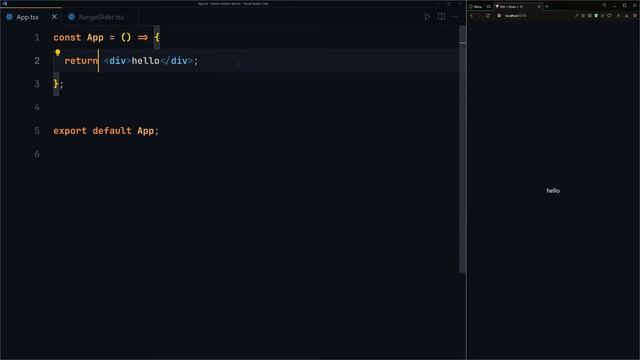Click the browser tab search magnifier icon
The image size is (640, 360).
pos(604,5)
